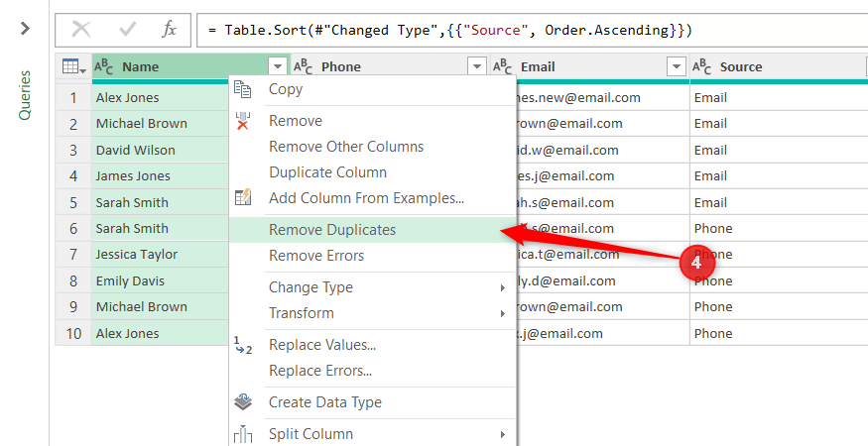Screen dimensions: 868x446
Task: Choose Remove from the context menu
Action: pos(373,121)
